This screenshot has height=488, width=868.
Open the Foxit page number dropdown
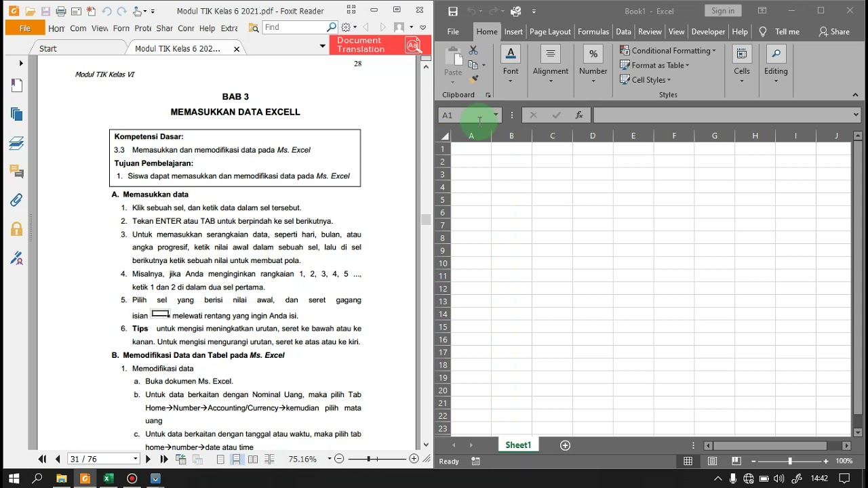[x=136, y=459]
